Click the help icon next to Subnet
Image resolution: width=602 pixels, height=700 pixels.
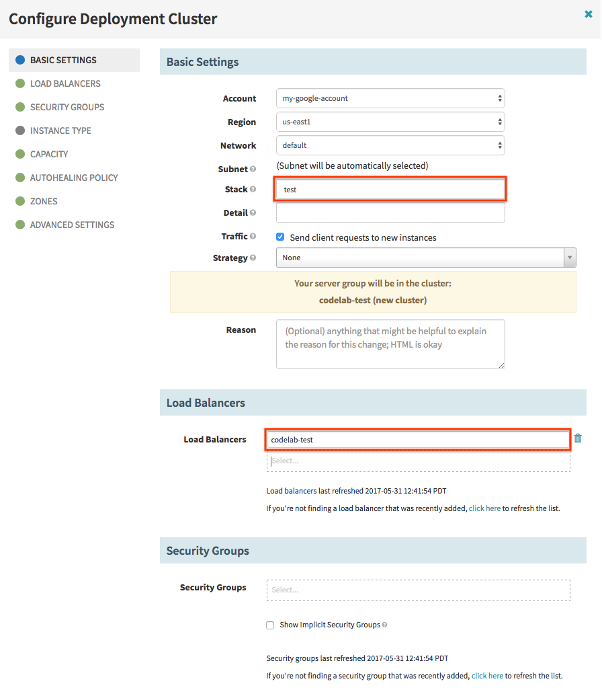(x=253, y=169)
